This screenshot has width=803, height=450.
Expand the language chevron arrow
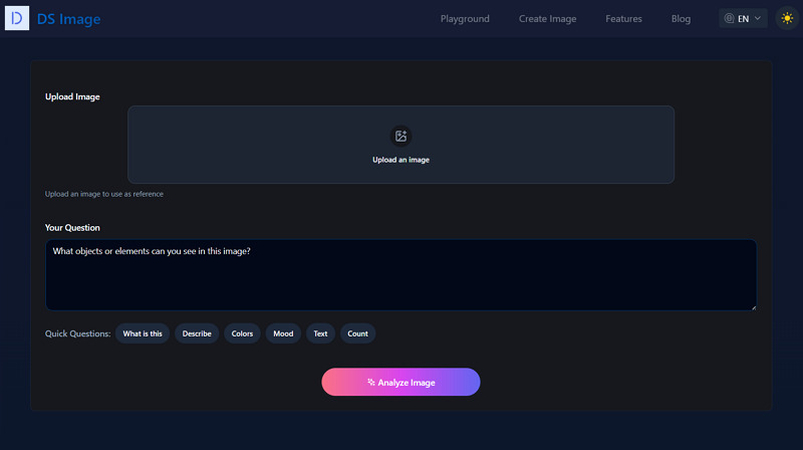pos(758,18)
